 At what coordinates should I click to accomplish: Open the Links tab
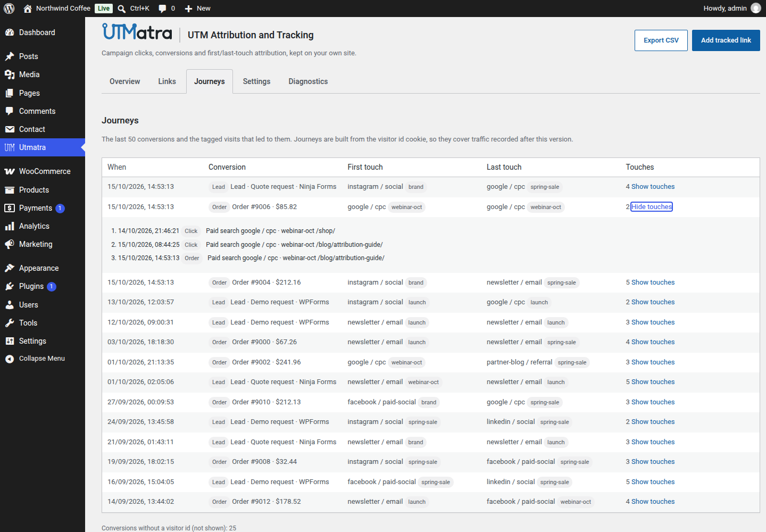167,81
